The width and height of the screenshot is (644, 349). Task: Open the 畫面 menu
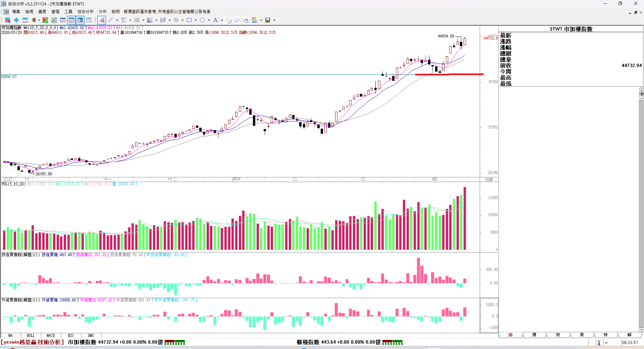click(42, 11)
